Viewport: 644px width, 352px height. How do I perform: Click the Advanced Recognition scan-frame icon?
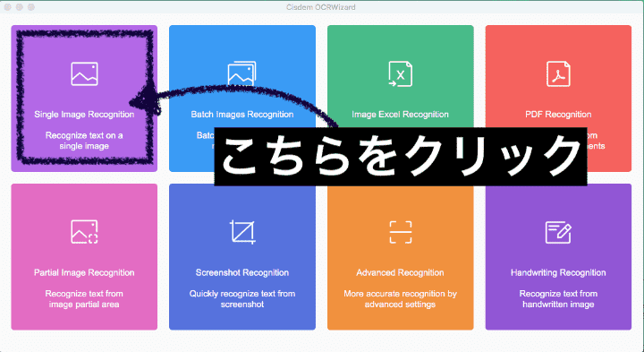(401, 232)
